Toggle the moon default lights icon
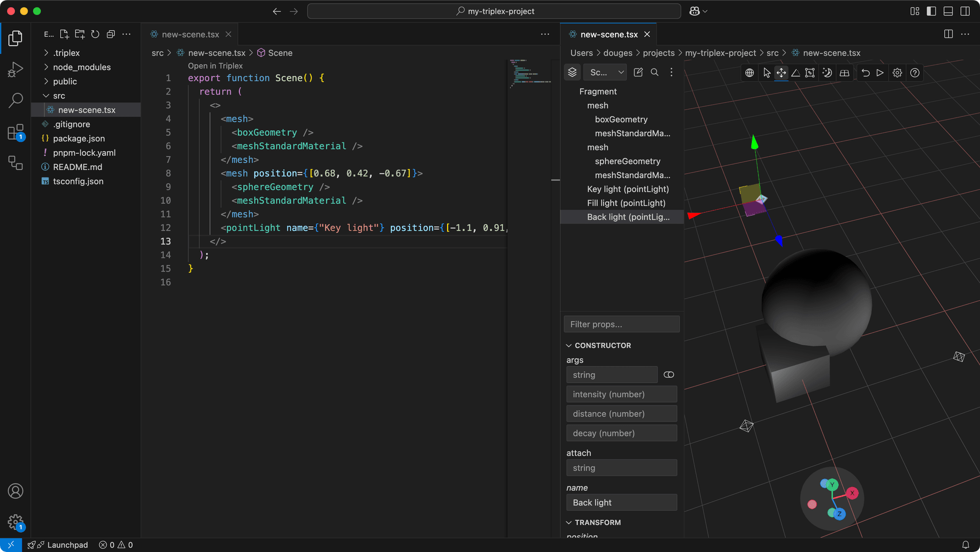The width and height of the screenshot is (980, 552). click(x=827, y=73)
